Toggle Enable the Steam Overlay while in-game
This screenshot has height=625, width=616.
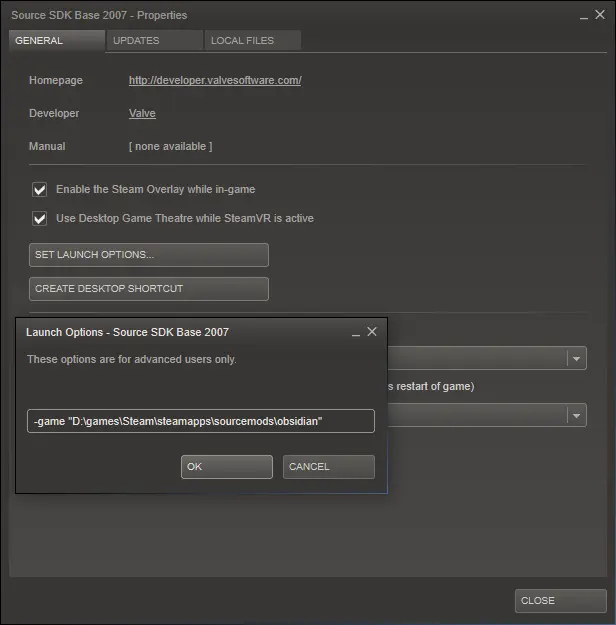pyautogui.click(x=39, y=189)
